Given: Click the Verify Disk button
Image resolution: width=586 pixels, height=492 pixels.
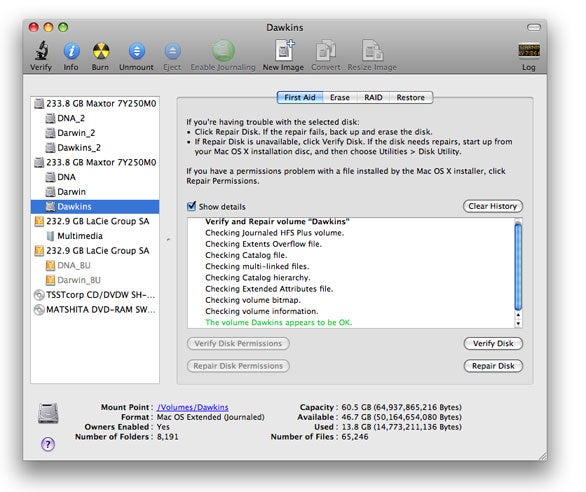Looking at the screenshot, I should (493, 344).
